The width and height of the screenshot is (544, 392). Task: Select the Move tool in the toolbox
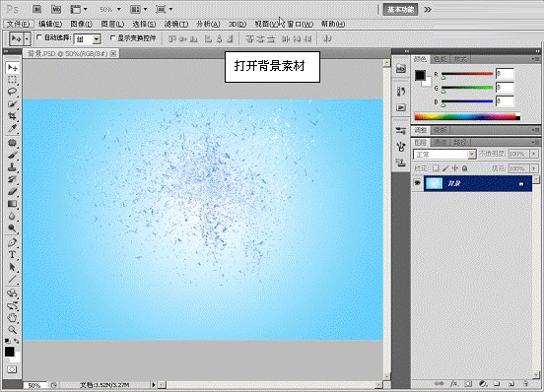(12, 67)
